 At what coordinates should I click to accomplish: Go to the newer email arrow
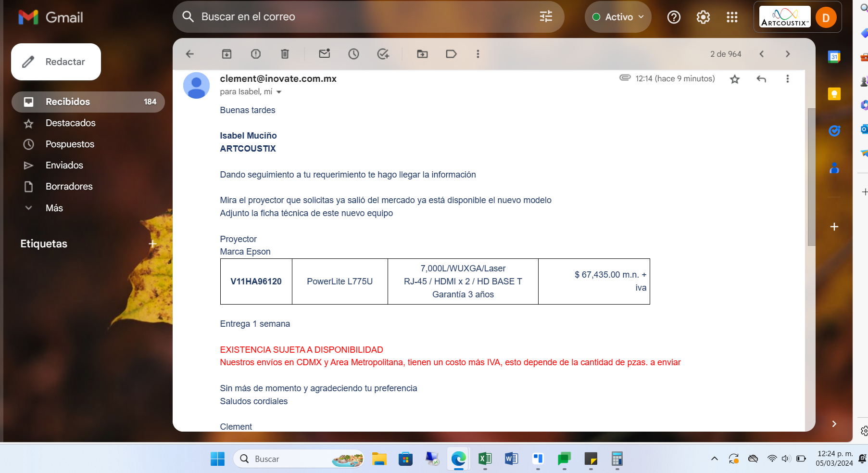coord(762,54)
